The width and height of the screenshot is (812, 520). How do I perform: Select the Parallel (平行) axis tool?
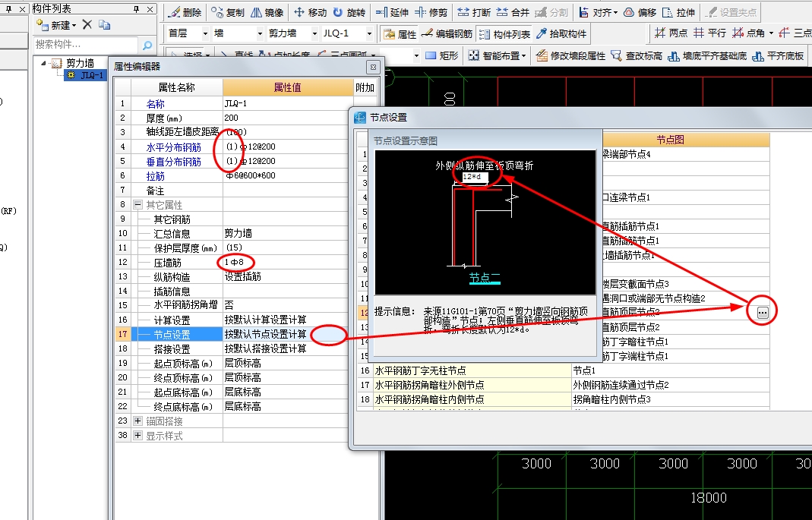pos(709,33)
